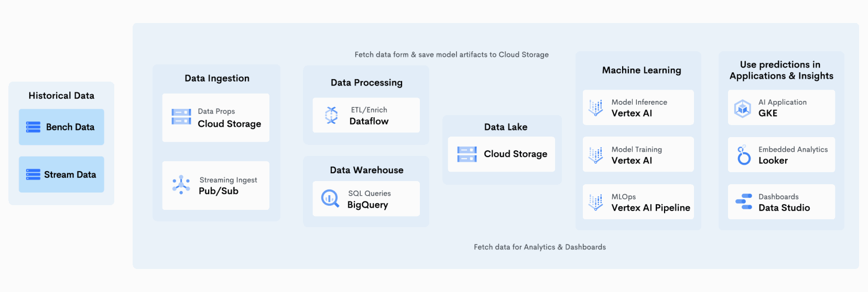Click the Model Training Vertex AI icon
This screenshot has width=868, height=292.
pos(596,155)
